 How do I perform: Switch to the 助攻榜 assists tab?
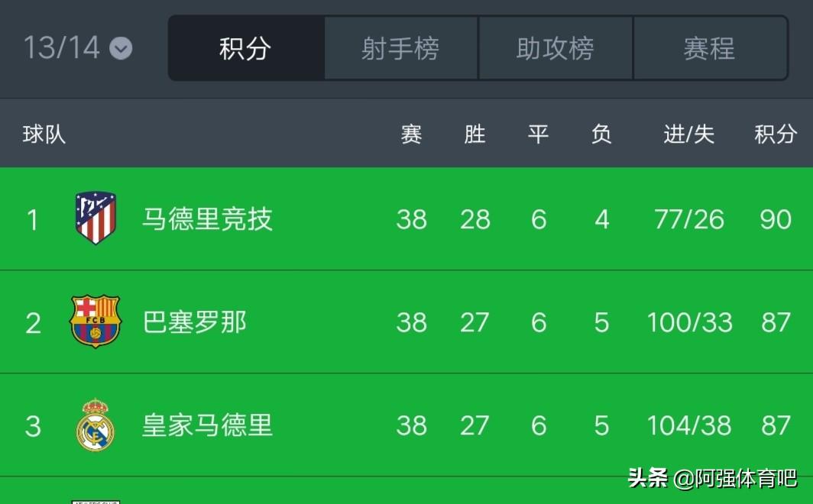tap(555, 49)
